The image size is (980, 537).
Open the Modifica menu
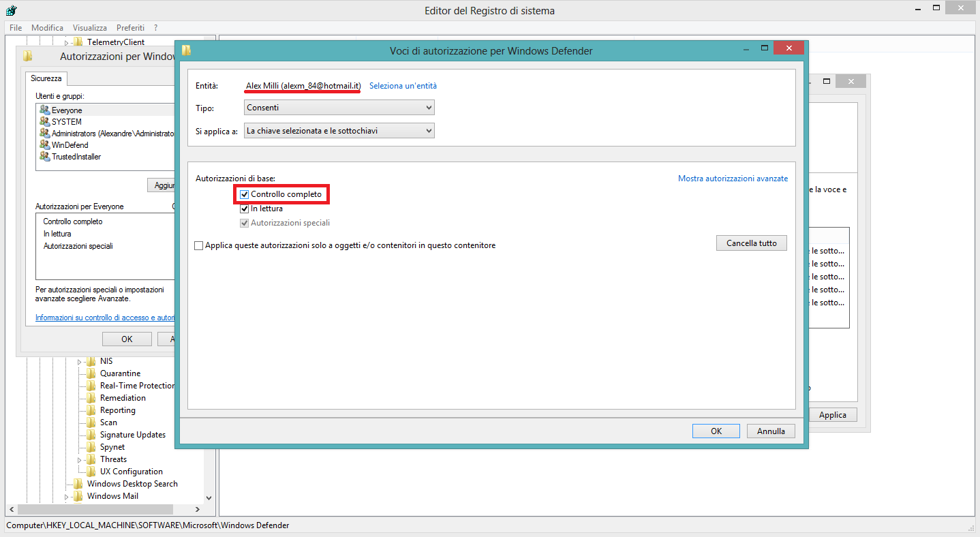(x=47, y=28)
